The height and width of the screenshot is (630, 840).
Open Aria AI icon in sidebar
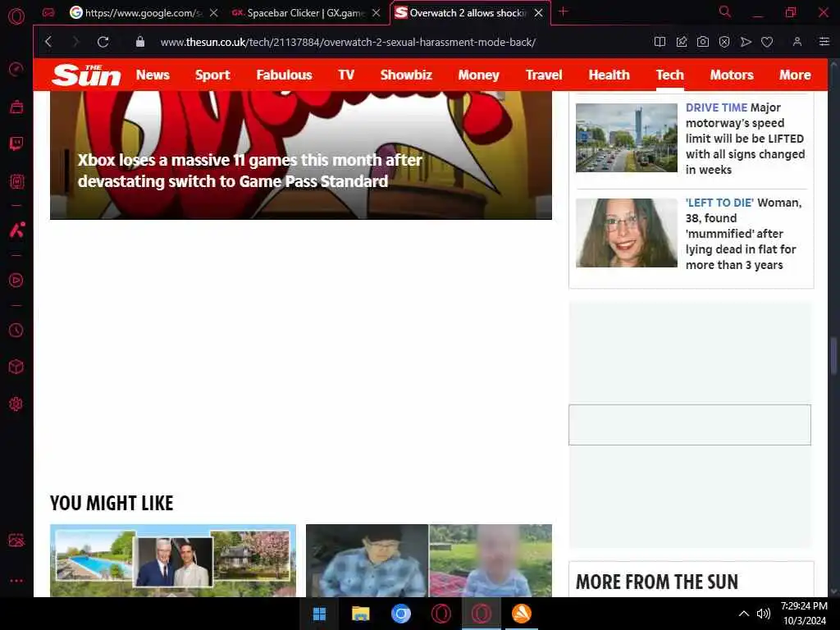[16, 230]
